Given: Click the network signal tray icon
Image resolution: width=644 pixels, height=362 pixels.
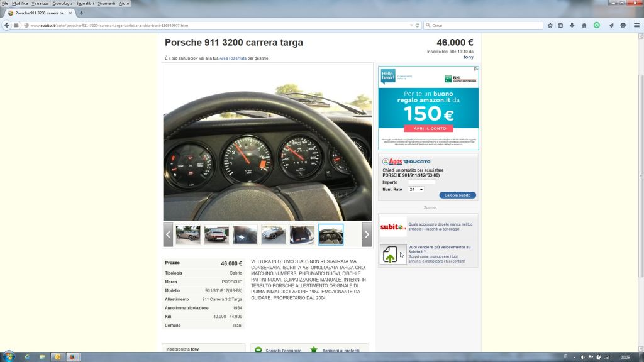Looking at the screenshot, I should [x=607, y=358].
